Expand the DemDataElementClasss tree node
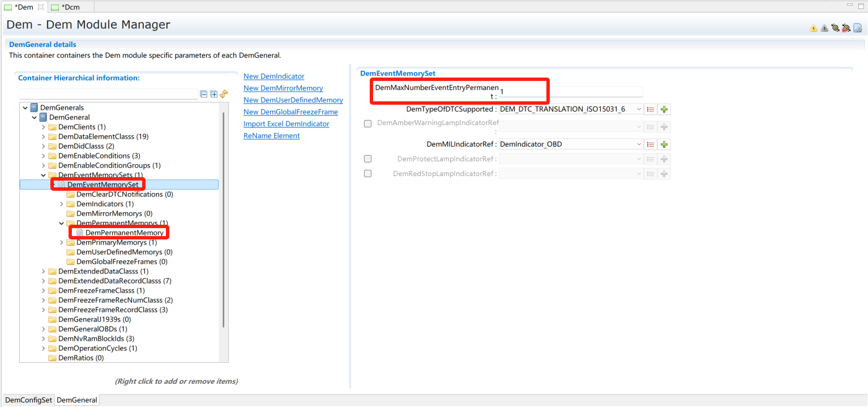868x407 pixels. 44,136
